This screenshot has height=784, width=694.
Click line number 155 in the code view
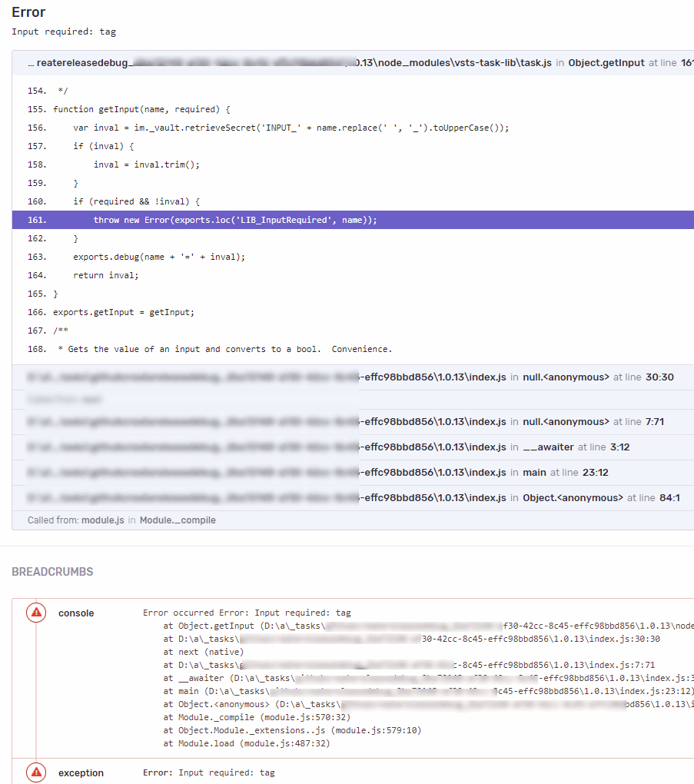click(36, 109)
